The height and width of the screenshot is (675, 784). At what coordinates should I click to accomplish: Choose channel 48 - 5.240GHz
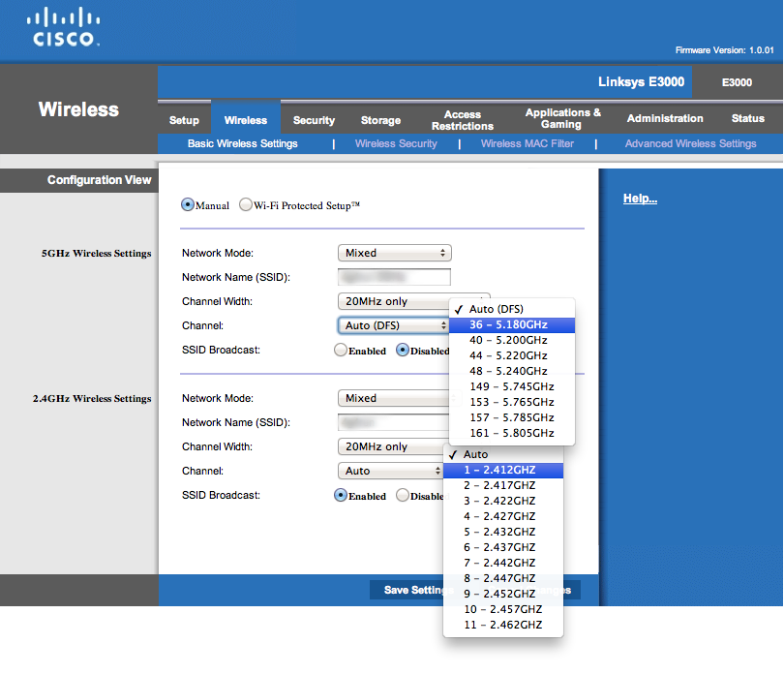click(x=512, y=371)
